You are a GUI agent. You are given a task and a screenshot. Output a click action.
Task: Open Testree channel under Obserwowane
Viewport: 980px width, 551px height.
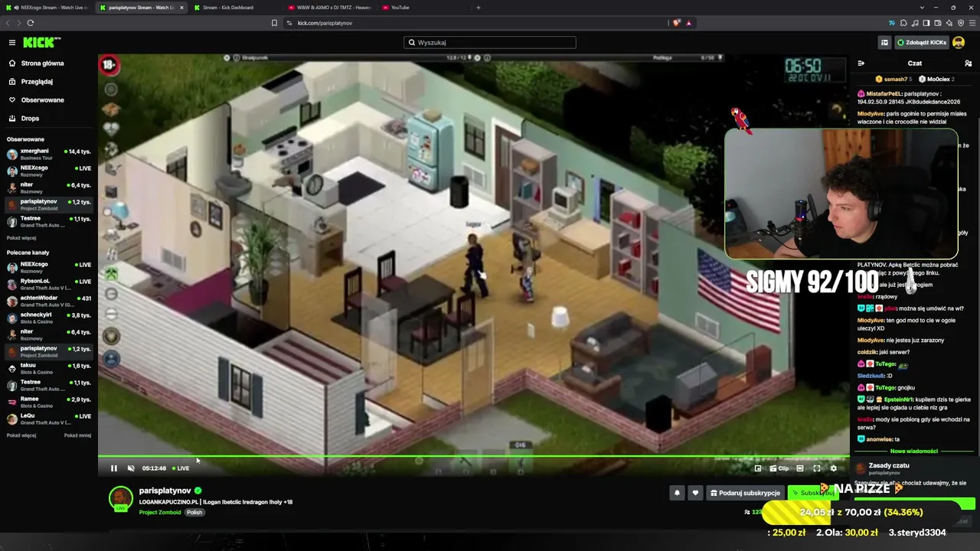[x=49, y=222]
